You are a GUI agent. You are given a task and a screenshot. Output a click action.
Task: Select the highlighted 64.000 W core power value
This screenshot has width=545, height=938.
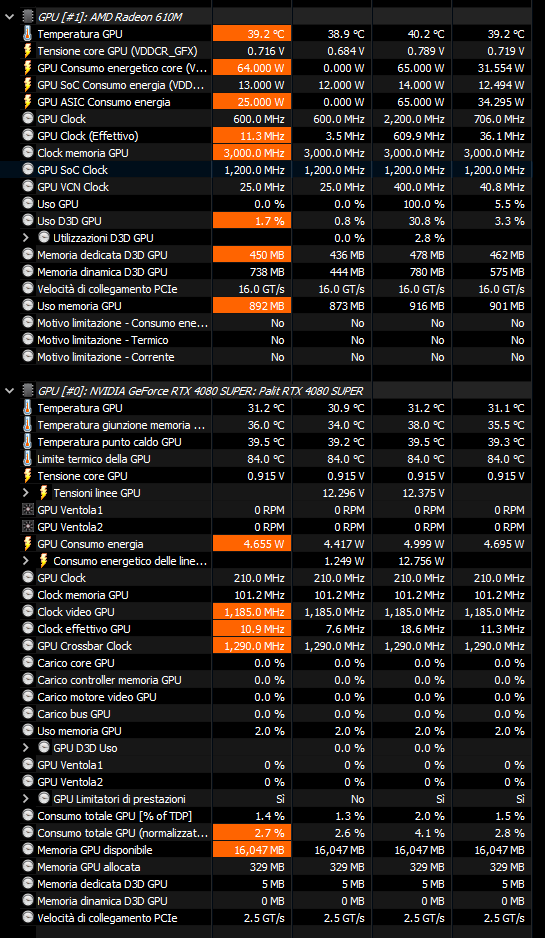pyautogui.click(x=252, y=68)
